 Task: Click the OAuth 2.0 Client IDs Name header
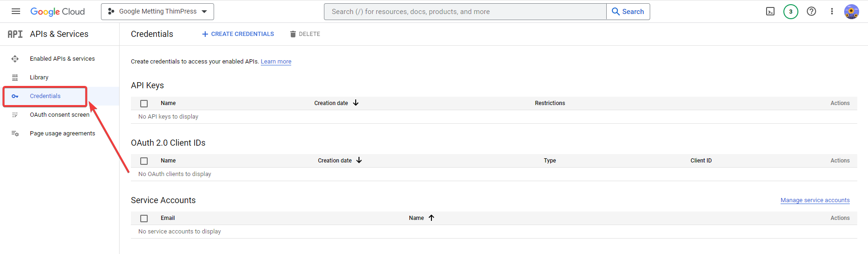tap(168, 161)
